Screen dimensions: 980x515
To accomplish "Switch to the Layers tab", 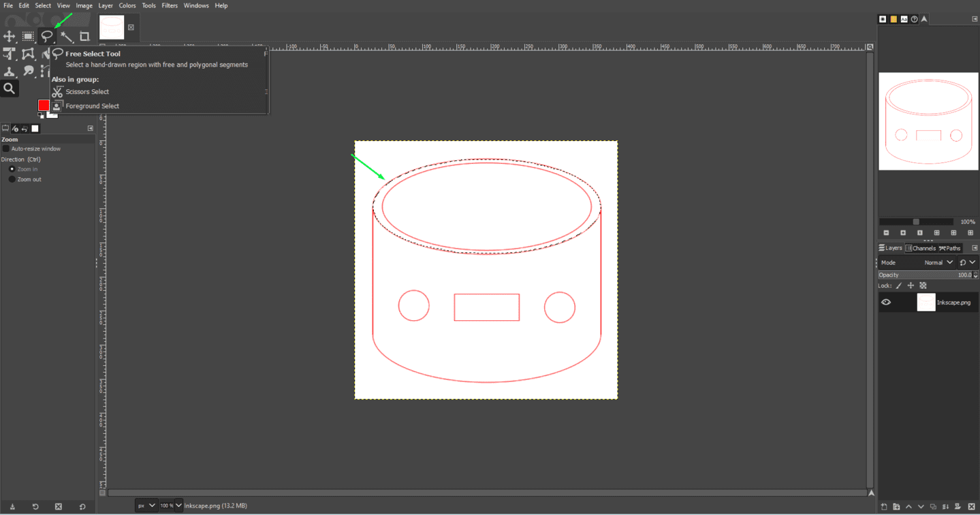I will 890,248.
